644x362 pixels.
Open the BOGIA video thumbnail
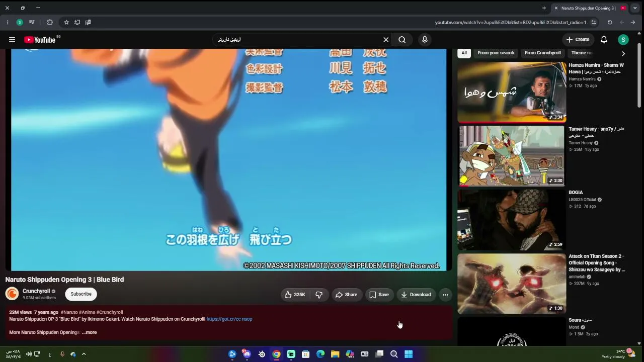(x=512, y=220)
